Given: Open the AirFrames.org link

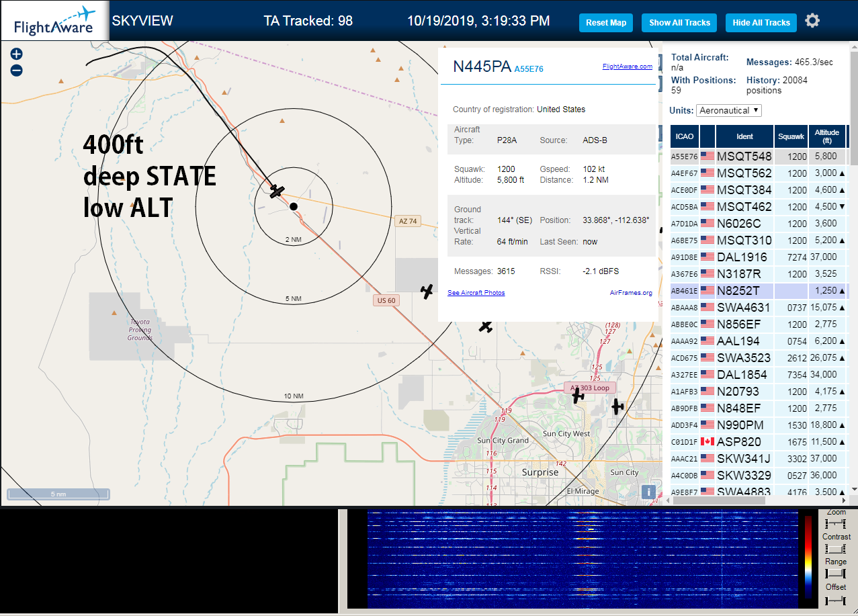Looking at the screenshot, I should click(631, 293).
